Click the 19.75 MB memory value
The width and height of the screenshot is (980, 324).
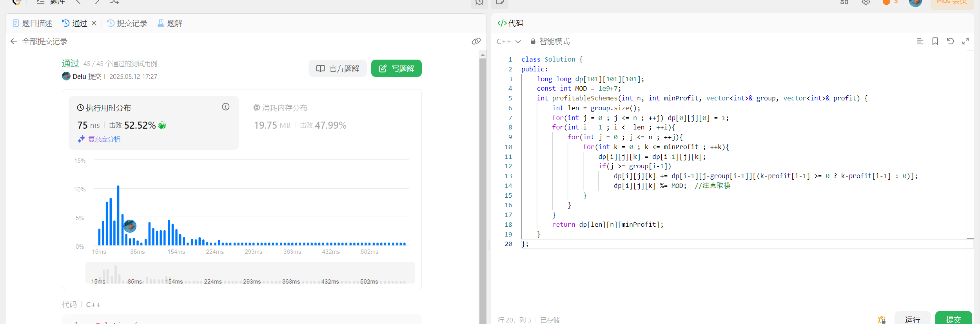272,125
